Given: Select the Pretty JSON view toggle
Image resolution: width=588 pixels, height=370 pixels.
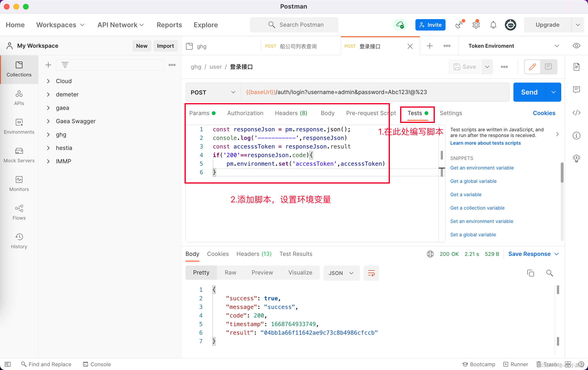Looking at the screenshot, I should [201, 272].
